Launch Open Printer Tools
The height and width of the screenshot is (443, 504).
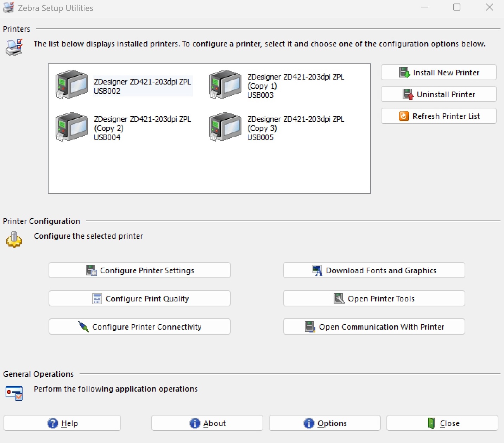(x=374, y=299)
